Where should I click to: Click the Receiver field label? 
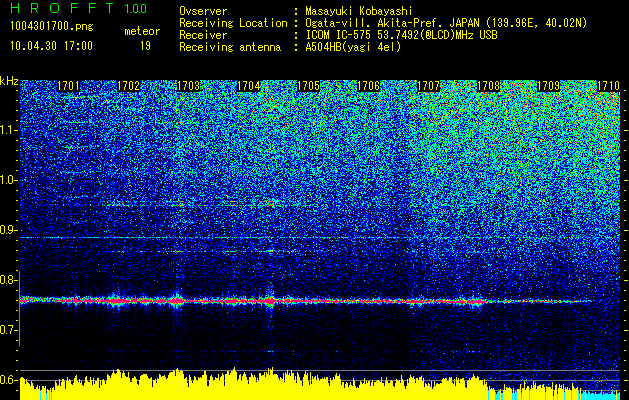(203, 35)
